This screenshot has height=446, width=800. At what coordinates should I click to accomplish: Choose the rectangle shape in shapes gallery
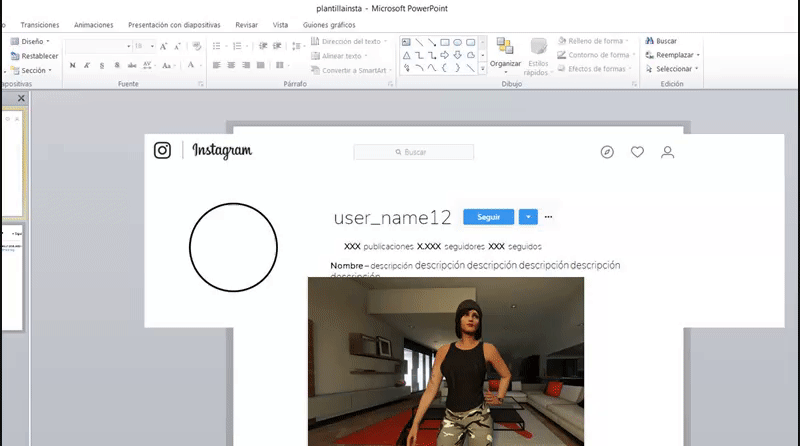(x=445, y=42)
